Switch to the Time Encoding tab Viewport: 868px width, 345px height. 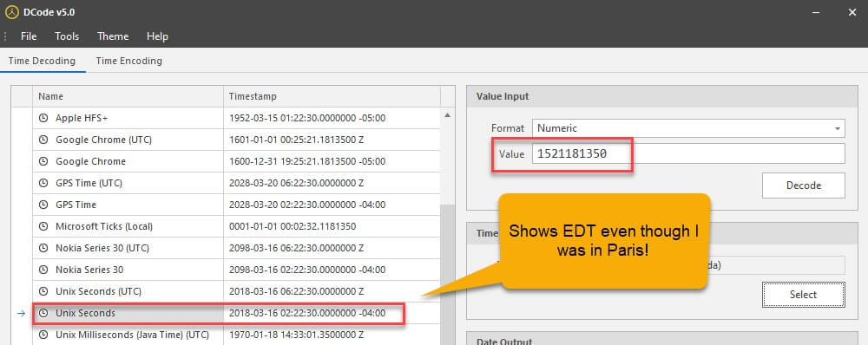pyautogui.click(x=129, y=61)
